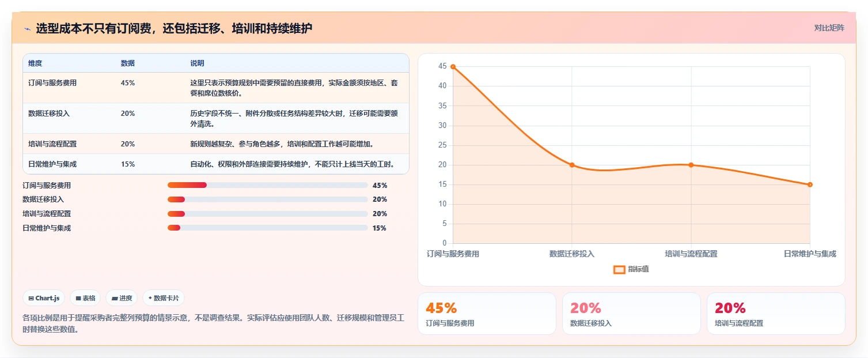
Task: Click the progress bar for 数据迁移投入
Action: pos(267,199)
